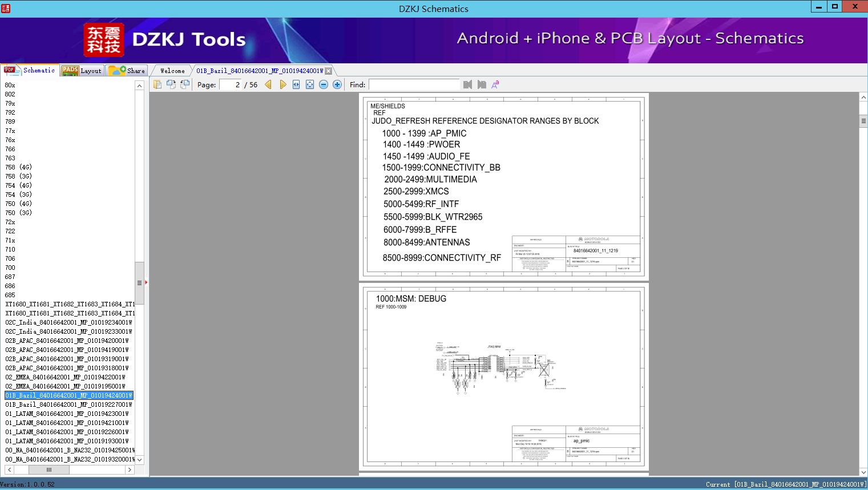Screen dimensions: 868x490
Task: Zoom out with the minus icon
Action: [x=324, y=84]
